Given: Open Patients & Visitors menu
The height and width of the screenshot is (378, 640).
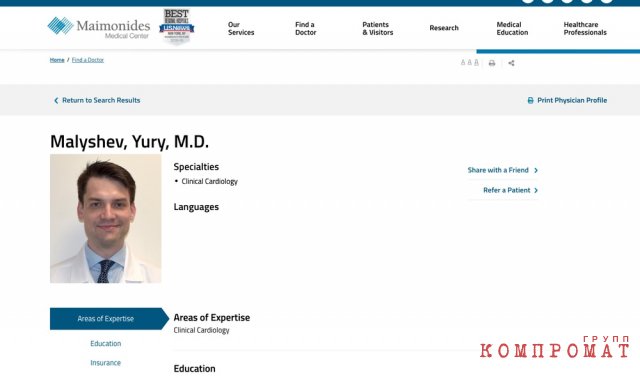Looking at the screenshot, I should [378, 28].
